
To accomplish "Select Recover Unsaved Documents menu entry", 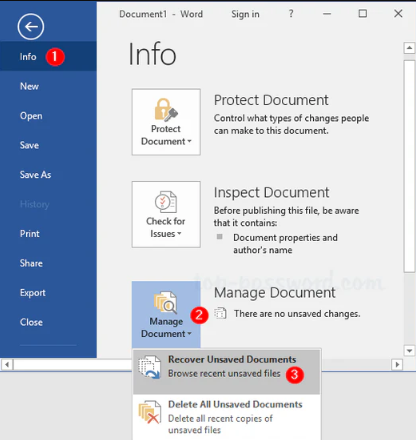I will click(x=227, y=372).
